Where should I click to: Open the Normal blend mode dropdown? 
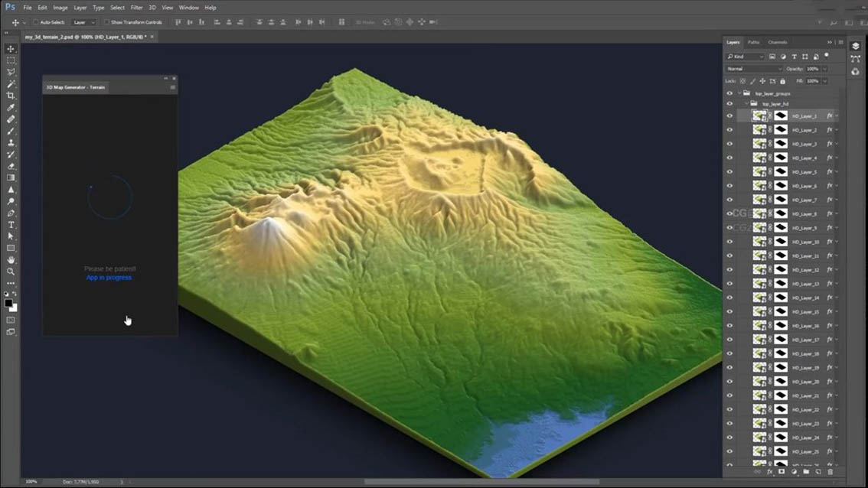[x=754, y=69]
